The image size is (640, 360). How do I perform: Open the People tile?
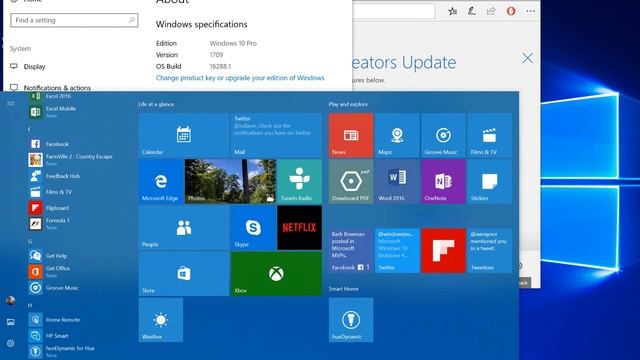(184, 227)
